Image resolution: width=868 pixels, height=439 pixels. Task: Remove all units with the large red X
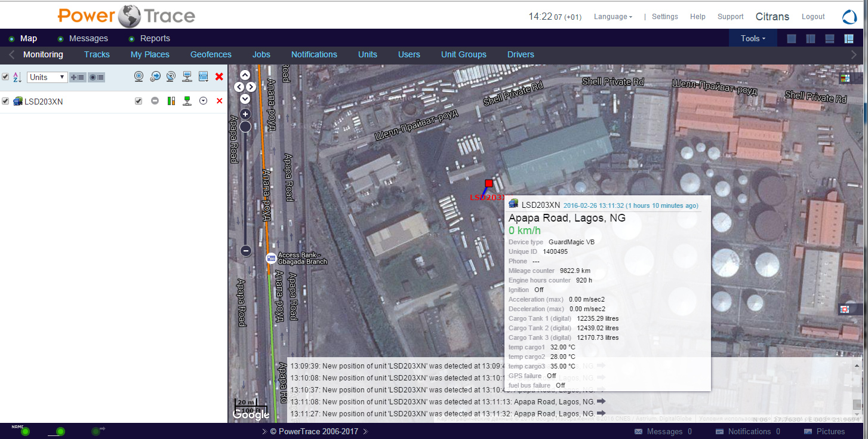[219, 76]
